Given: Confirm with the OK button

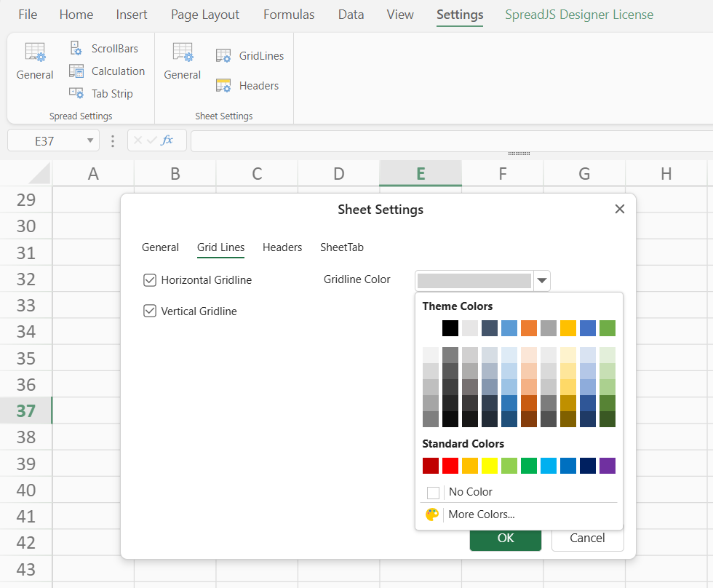Looking at the screenshot, I should [x=505, y=539].
